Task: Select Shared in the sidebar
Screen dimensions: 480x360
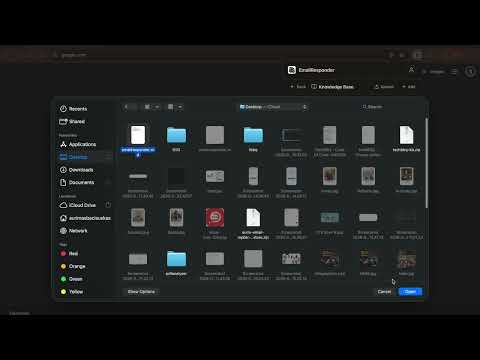Action: click(72, 121)
